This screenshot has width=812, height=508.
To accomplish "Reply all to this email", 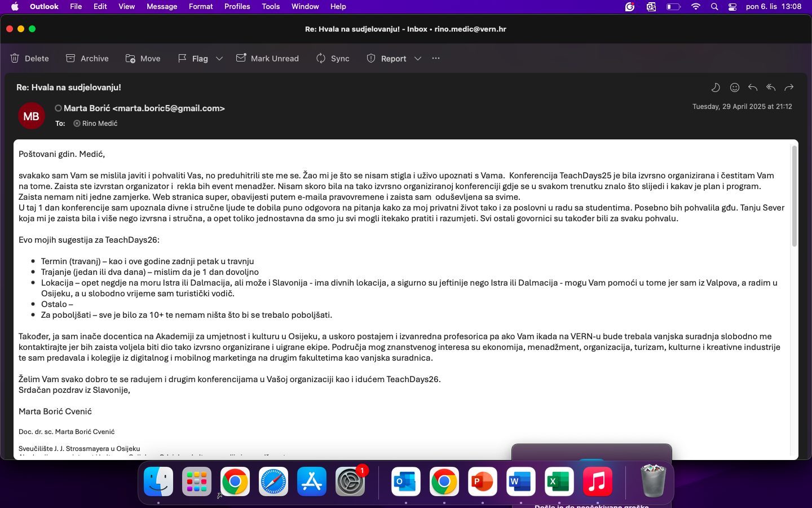I will coord(771,87).
